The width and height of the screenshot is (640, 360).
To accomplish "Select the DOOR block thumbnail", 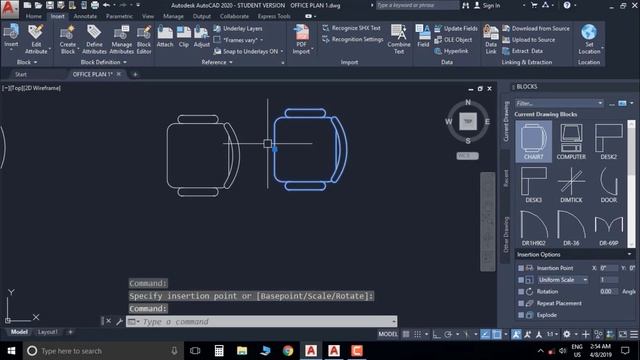I will pyautogui.click(x=608, y=184).
